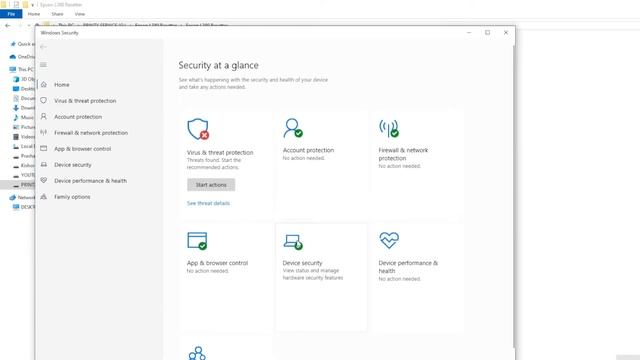Select OneDrive in File Explorer tree
640x360 pixels.
pyautogui.click(x=22, y=57)
